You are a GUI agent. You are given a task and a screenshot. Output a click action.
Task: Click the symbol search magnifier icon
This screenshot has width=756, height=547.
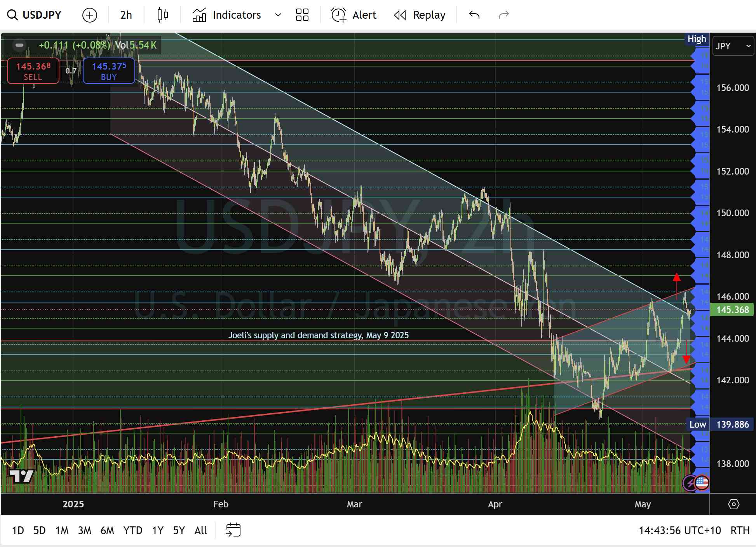[12, 15]
